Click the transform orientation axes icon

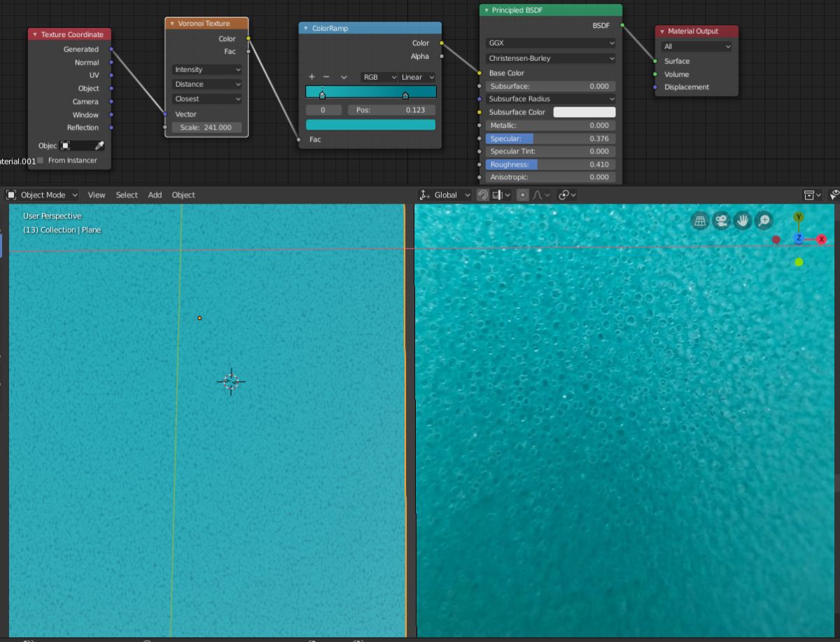423,195
